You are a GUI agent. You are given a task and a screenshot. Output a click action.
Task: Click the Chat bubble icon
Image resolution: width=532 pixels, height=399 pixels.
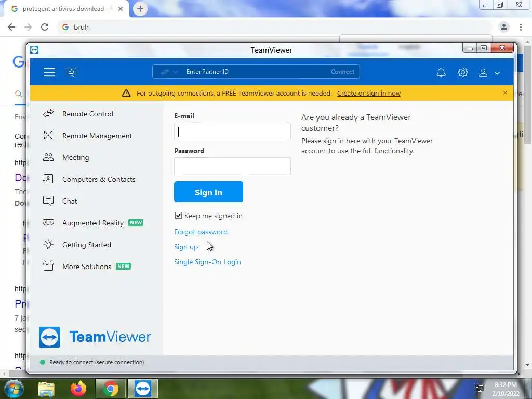tap(48, 201)
